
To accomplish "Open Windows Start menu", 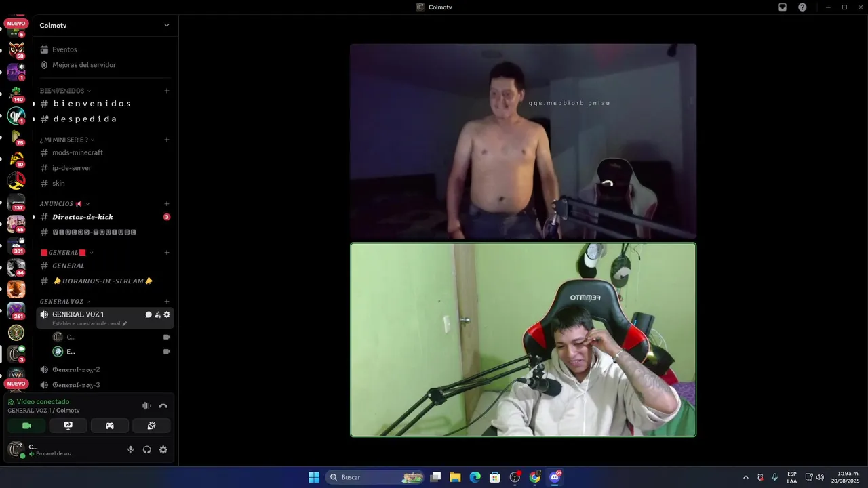I will (x=314, y=477).
